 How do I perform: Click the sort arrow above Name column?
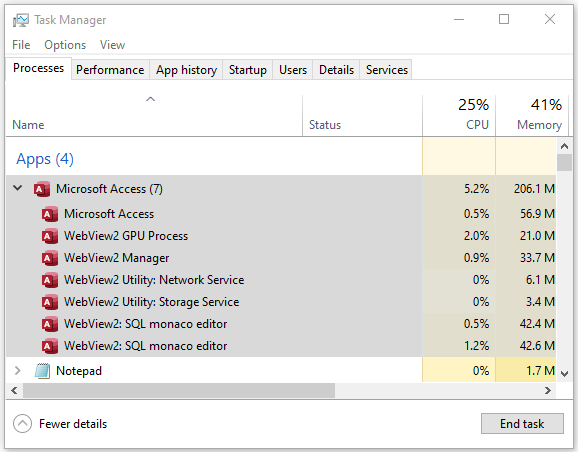pos(150,99)
